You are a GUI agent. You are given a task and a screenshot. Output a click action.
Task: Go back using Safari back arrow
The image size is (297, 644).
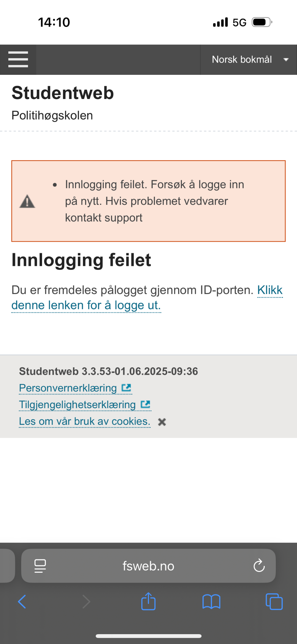click(22, 602)
